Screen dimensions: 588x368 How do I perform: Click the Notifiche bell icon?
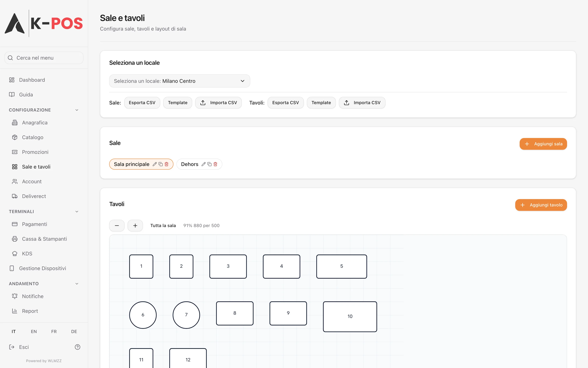tap(15, 296)
